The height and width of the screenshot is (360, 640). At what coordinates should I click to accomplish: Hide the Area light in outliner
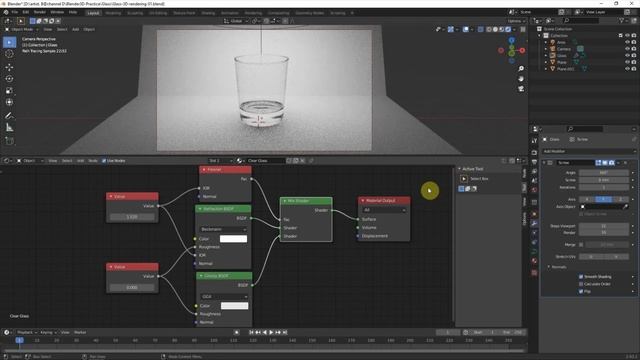pos(627,42)
